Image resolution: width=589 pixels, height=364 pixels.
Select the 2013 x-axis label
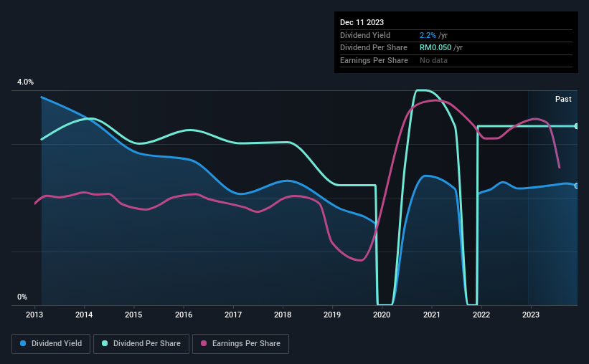click(34, 315)
